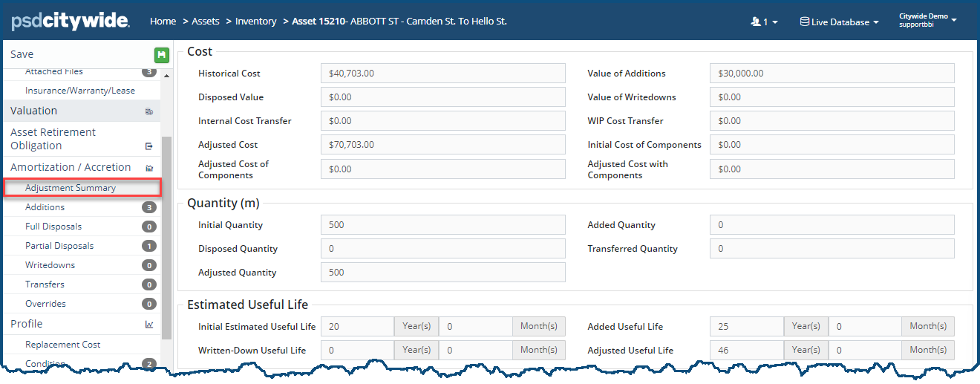The height and width of the screenshot is (384, 980).
Task: Expand the Citywide Demo account menu
Action: point(953,19)
